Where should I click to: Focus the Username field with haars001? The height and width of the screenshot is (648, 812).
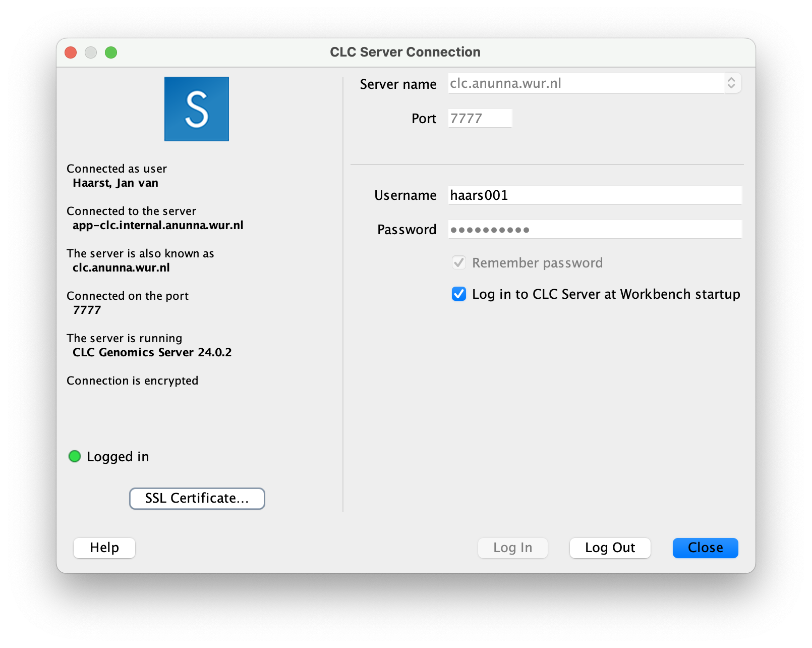pyautogui.click(x=594, y=195)
